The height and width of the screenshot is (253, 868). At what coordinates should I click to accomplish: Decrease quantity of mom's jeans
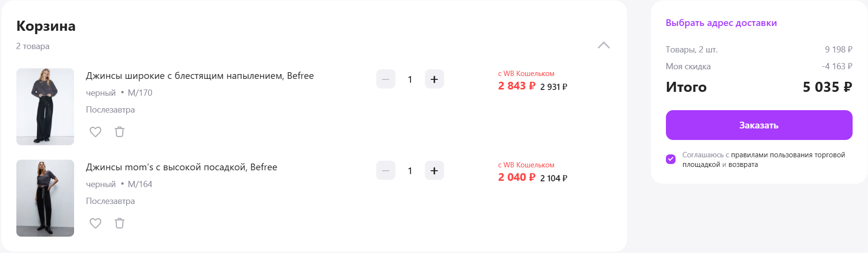(386, 171)
